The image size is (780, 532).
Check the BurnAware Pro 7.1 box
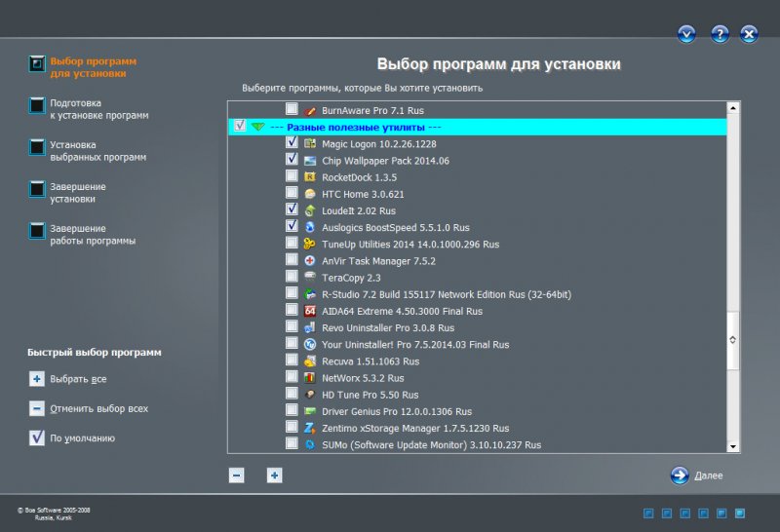[292, 109]
